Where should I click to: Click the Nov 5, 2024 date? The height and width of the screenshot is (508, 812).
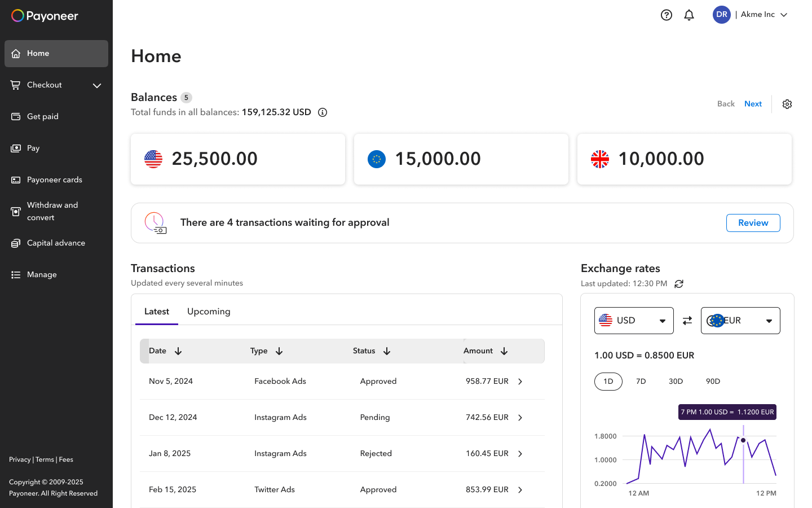click(171, 382)
